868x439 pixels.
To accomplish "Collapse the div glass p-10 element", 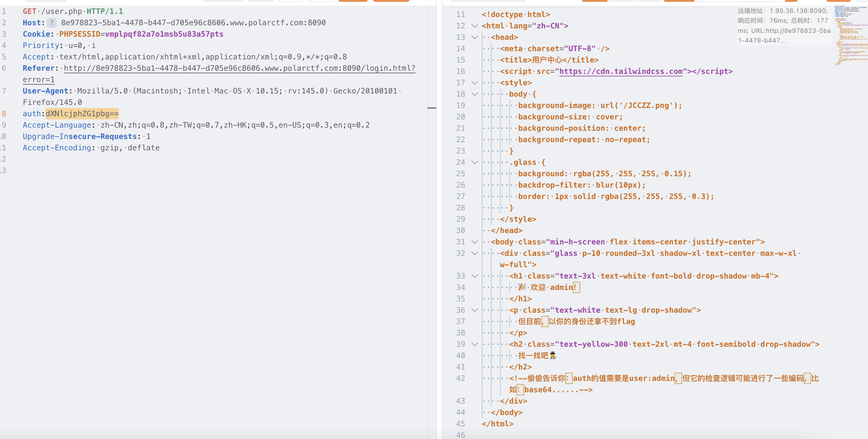I will (474, 254).
